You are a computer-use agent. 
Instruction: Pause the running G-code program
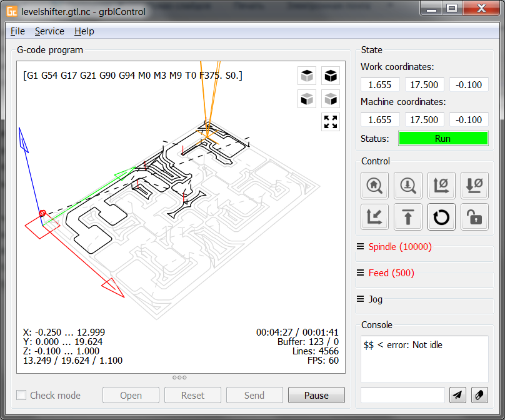click(x=316, y=395)
